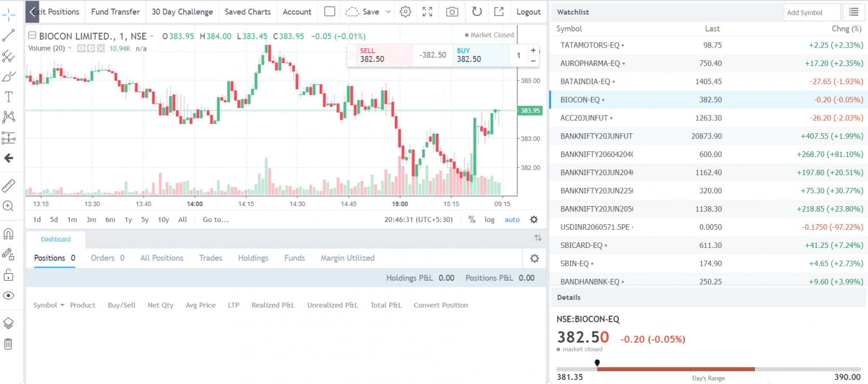This screenshot has width=868, height=384.
Task: Toggle fullscreen chart mode
Action: click(428, 11)
